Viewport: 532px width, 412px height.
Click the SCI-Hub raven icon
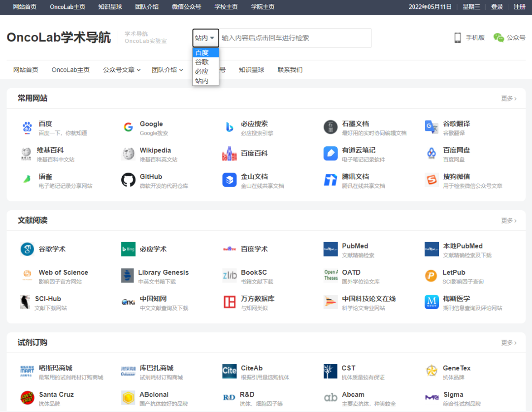25,302
